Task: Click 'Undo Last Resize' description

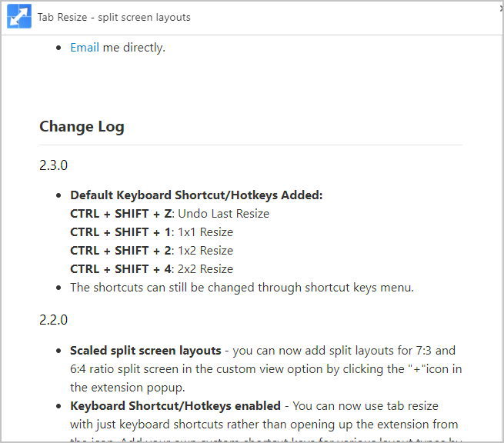Action: pyautogui.click(x=224, y=214)
